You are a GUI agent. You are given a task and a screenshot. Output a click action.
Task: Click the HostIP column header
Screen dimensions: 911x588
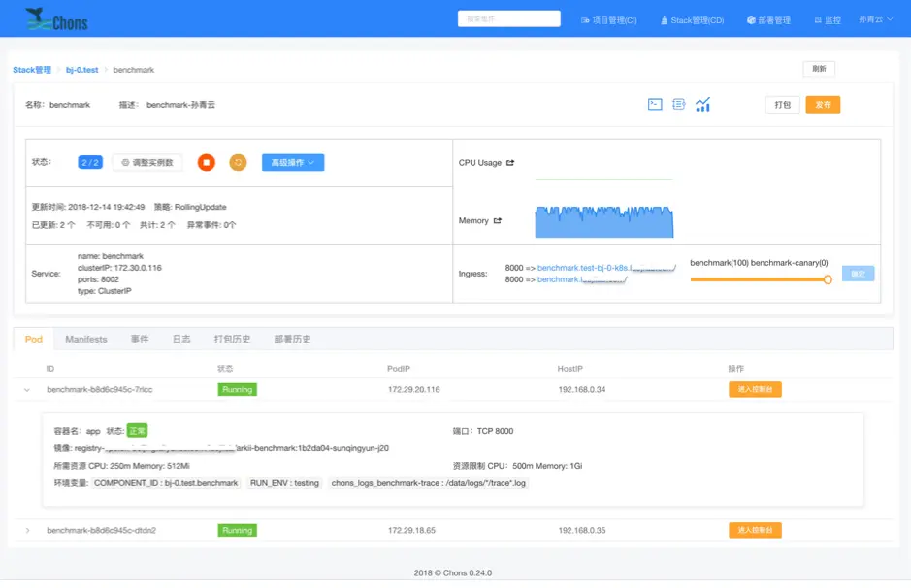[x=569, y=369]
